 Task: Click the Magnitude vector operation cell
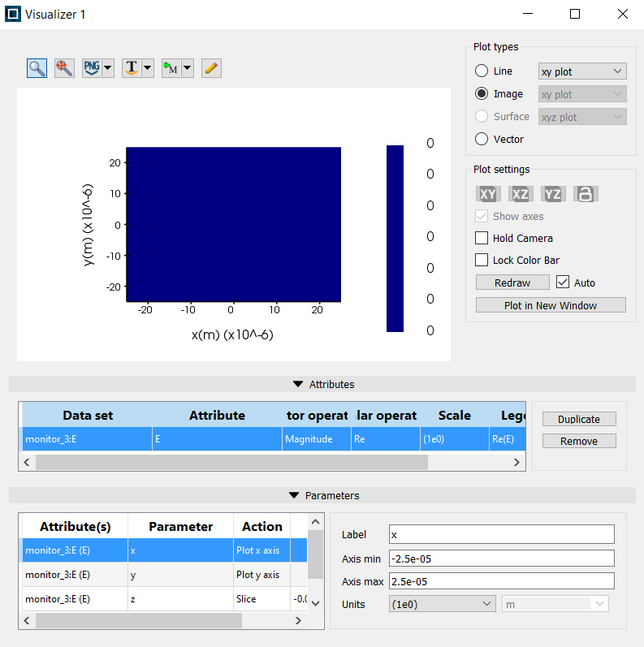[x=316, y=439]
